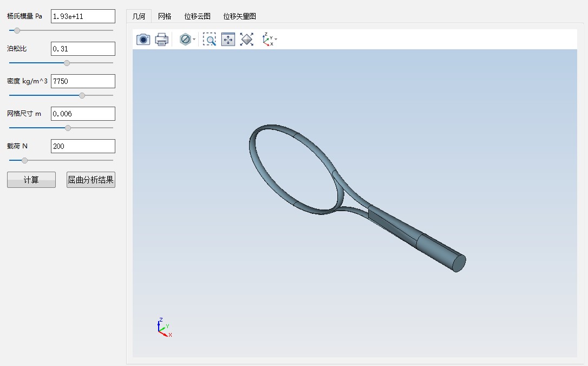Open the 位移云图 tab
Viewport: 588px width, 366px height.
(197, 16)
